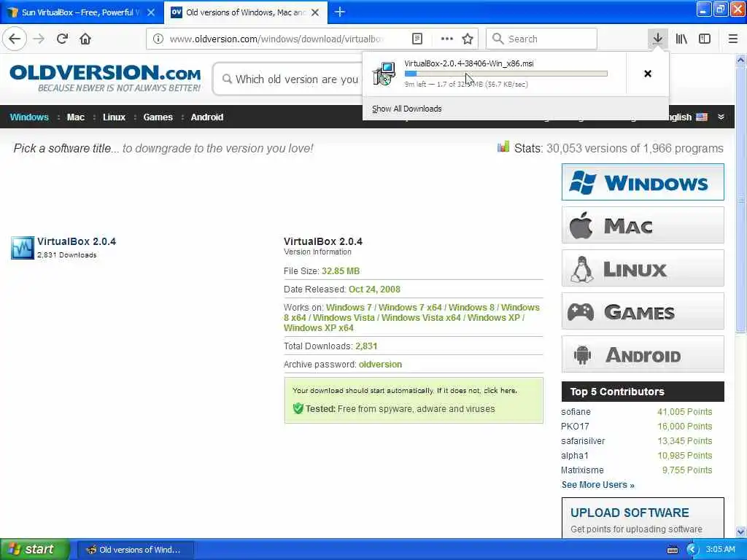Click the OLDVERSION.COM logo
Viewport: 747px width, 560px height.
pyautogui.click(x=105, y=77)
